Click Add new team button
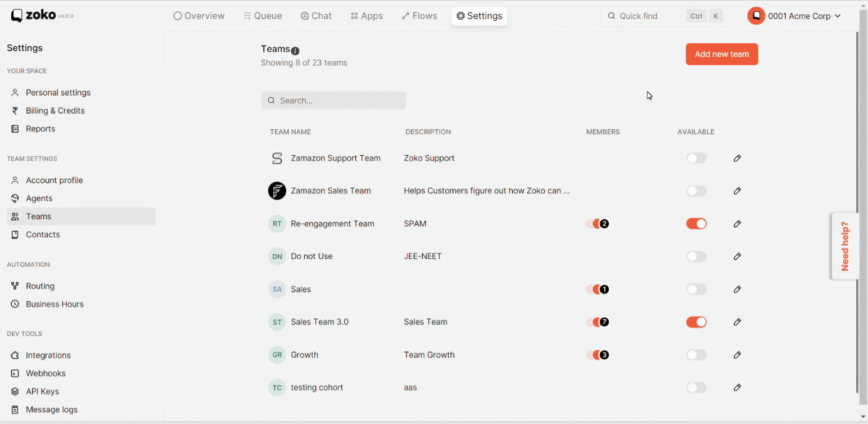Screen dimensions: 868x424 coord(722,54)
